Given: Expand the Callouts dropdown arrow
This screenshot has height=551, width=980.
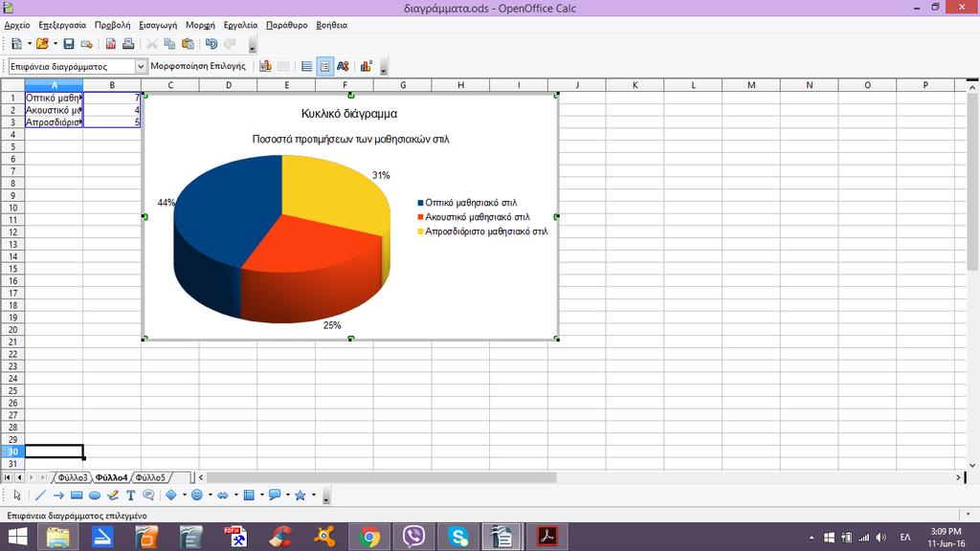Looking at the screenshot, I should pos(287,496).
